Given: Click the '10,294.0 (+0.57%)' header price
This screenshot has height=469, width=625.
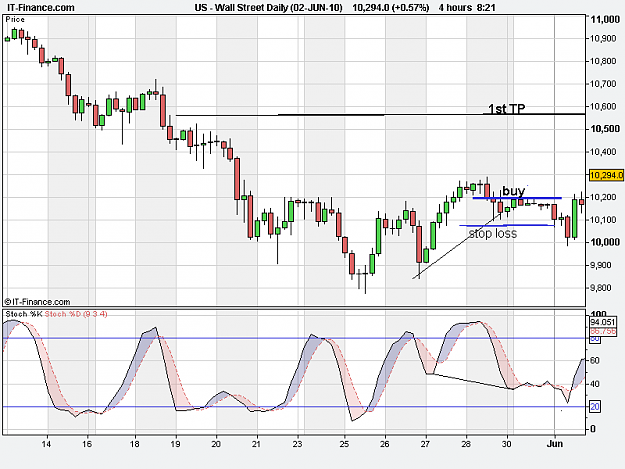Looking at the screenshot, I should (x=391, y=8).
